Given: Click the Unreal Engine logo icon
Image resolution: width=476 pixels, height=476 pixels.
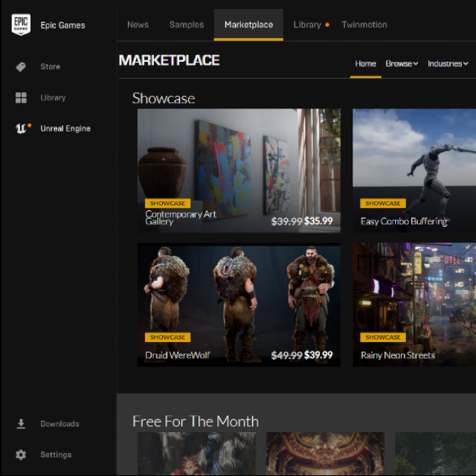Looking at the screenshot, I should coord(21,129).
